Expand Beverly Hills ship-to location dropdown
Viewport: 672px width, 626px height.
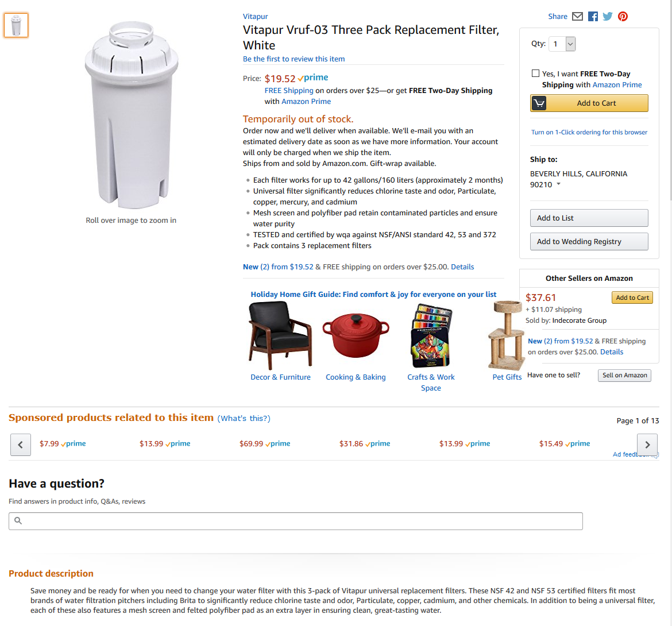click(x=558, y=184)
